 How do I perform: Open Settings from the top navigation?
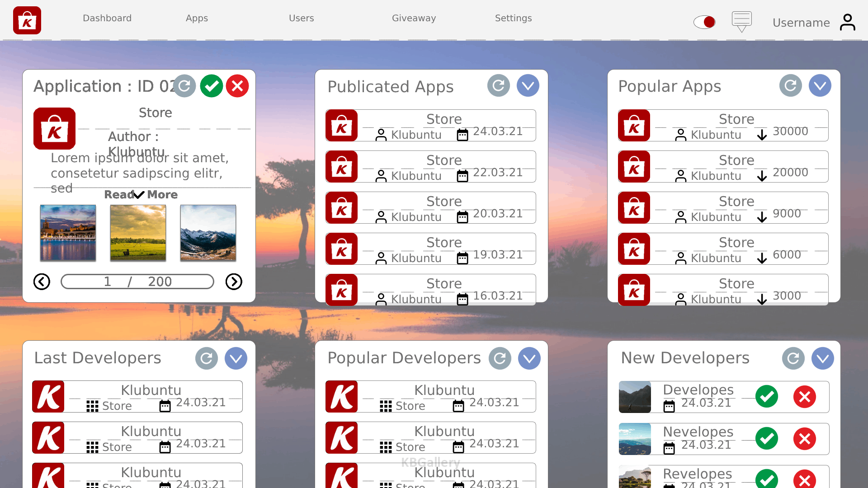click(x=513, y=18)
